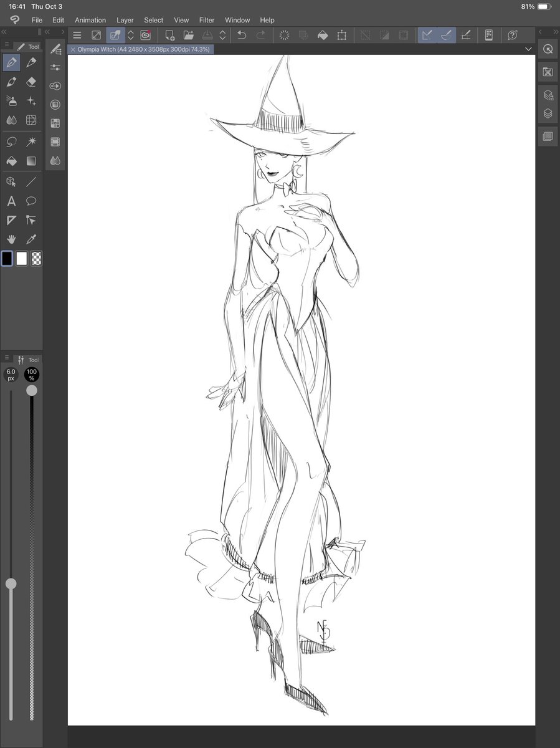Select the Correct line tool
Screen dimensions: 560x748
pos(31,220)
